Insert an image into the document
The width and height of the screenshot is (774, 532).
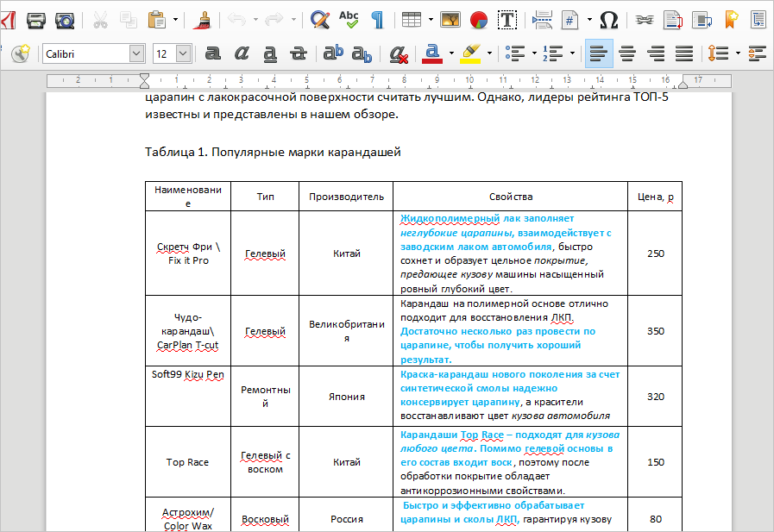tap(450, 19)
